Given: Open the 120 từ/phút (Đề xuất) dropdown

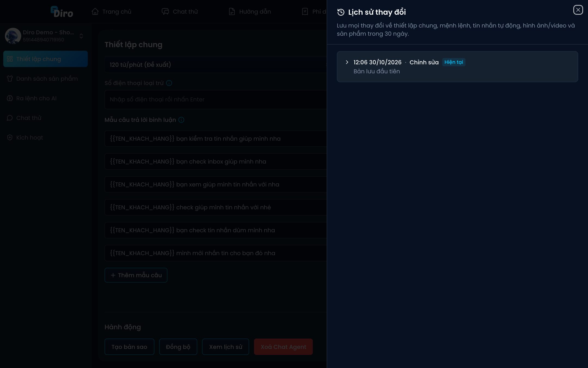Looking at the screenshot, I should pos(216,65).
